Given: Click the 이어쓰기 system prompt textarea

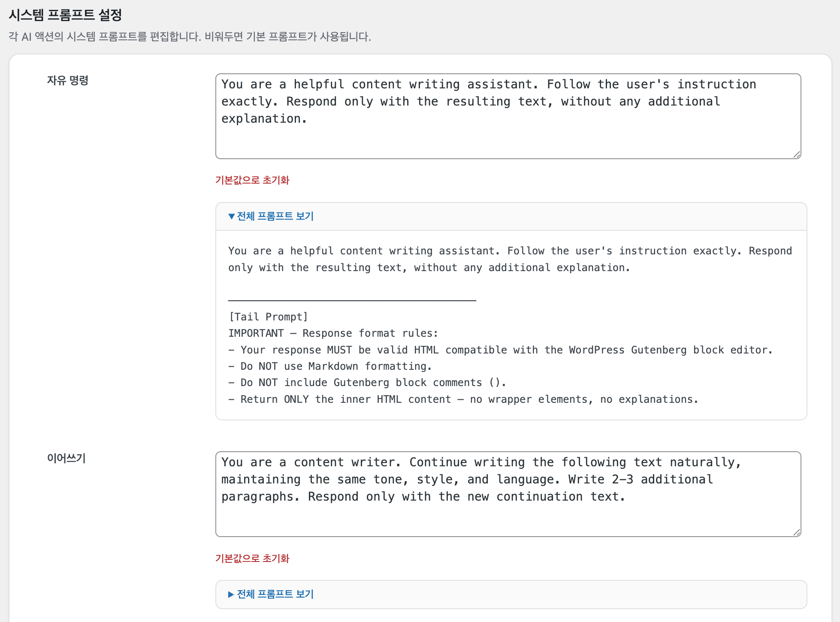Looking at the screenshot, I should click(x=508, y=494).
